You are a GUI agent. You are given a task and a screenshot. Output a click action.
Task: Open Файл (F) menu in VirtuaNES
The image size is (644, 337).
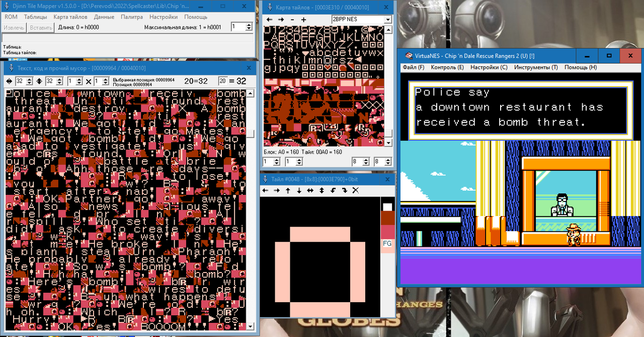pos(414,67)
